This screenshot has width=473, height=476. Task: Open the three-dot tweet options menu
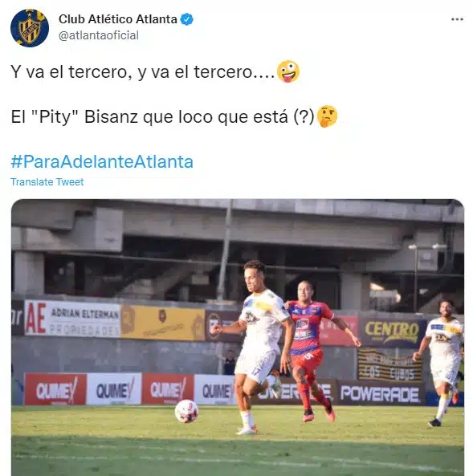[457, 19]
